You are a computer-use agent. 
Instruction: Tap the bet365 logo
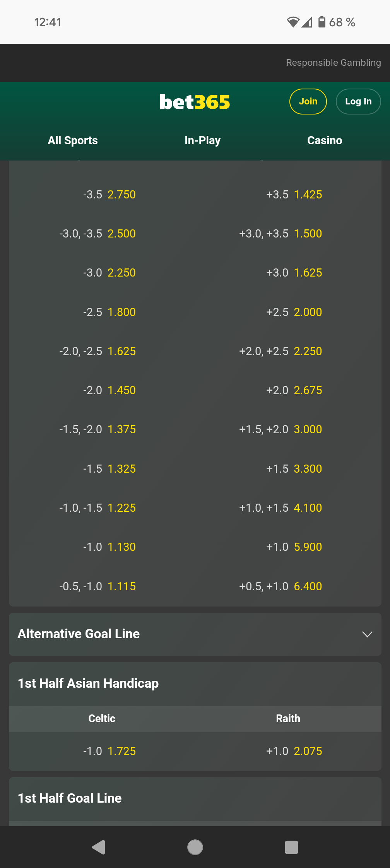[x=195, y=102]
